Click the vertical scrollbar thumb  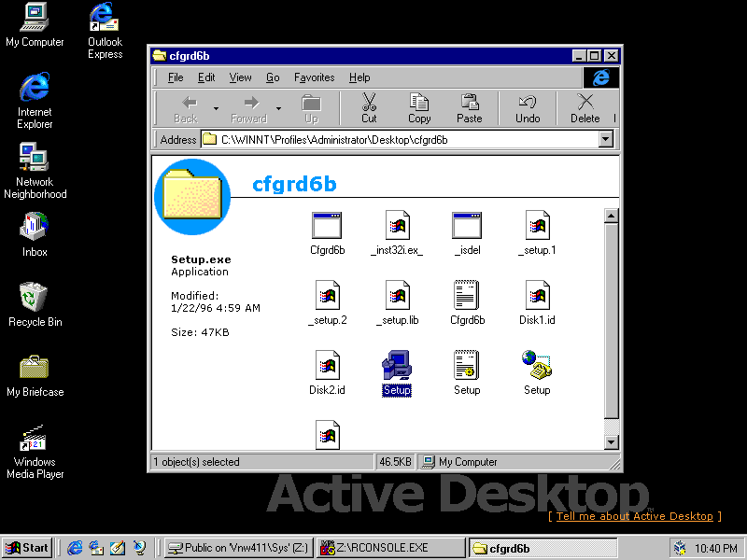pyautogui.click(x=612, y=321)
